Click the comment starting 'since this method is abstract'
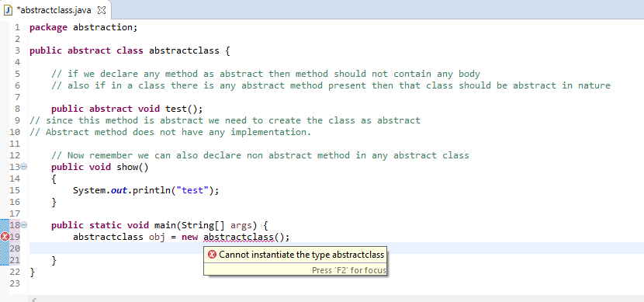 (x=225, y=120)
